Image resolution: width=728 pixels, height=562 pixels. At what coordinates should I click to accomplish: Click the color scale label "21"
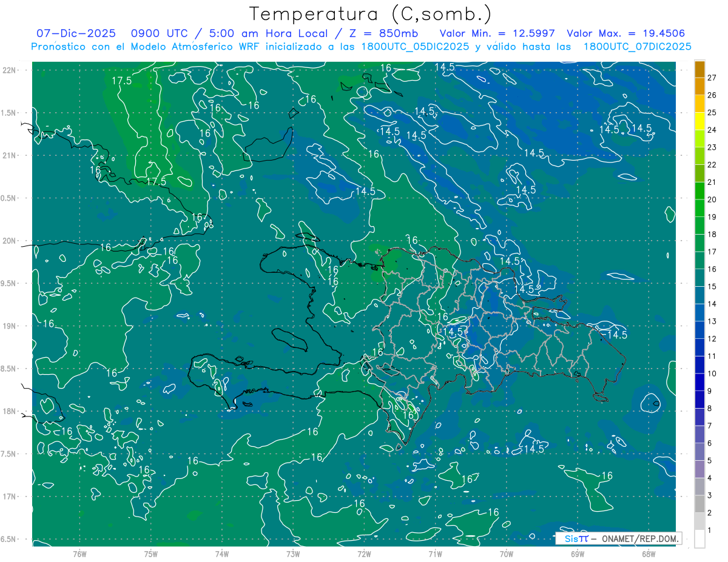coord(712,182)
